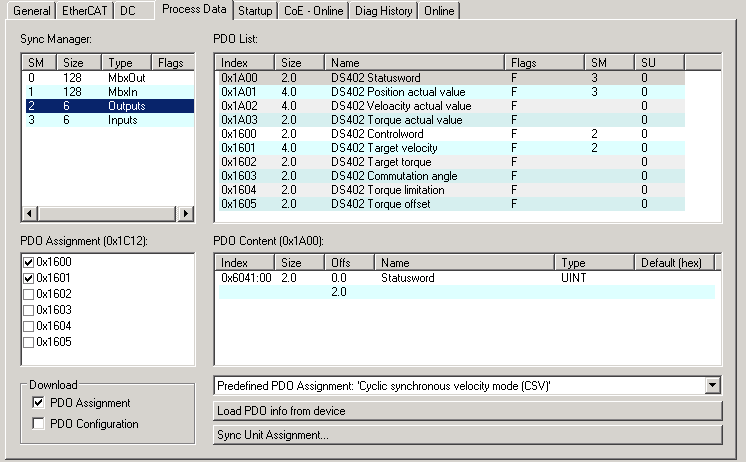This screenshot has width=746, height=462.
Task: Switch to CoE - Online tab
Action: click(x=314, y=10)
